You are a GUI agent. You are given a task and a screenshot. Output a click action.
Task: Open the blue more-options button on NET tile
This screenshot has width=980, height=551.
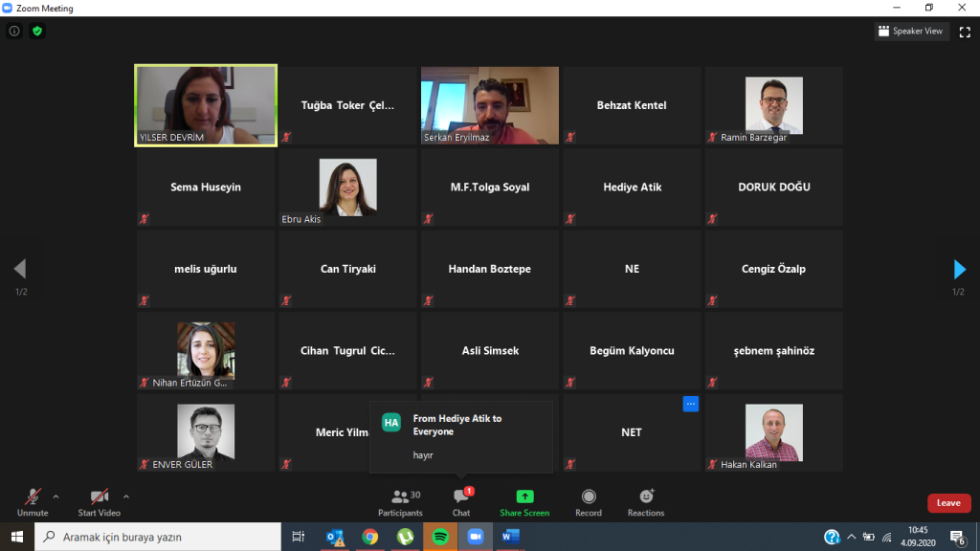point(690,404)
